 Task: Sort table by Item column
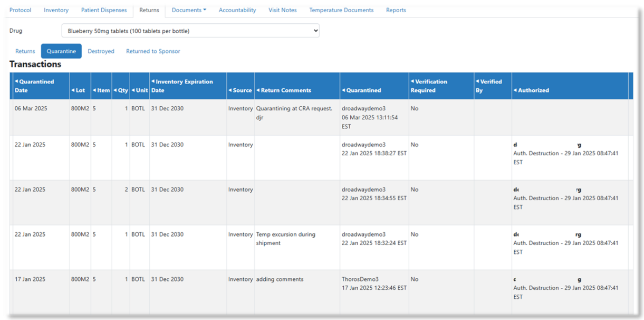pos(101,90)
